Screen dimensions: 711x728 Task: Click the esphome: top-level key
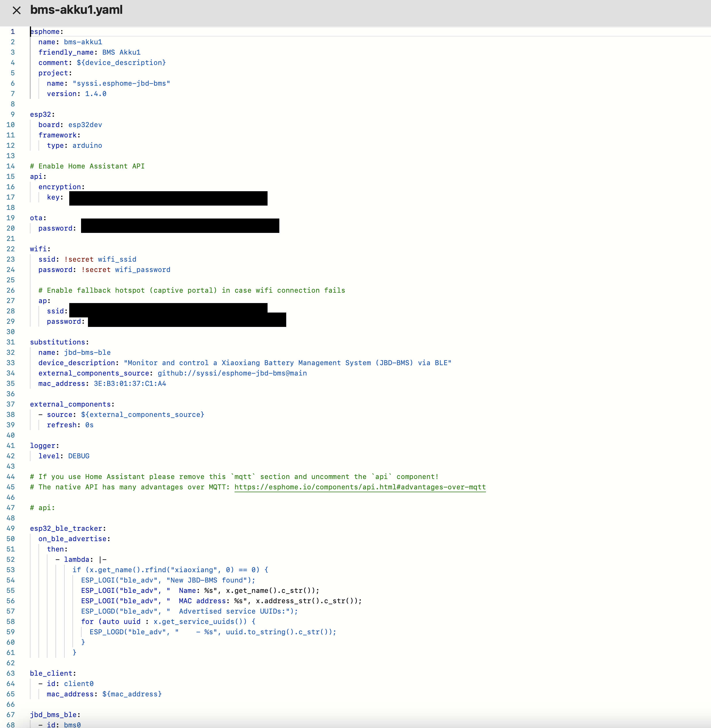pyautogui.click(x=47, y=31)
